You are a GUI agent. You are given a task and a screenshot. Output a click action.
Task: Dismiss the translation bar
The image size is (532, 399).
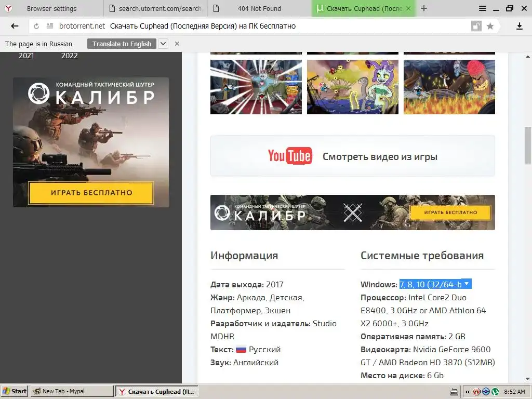[177, 44]
